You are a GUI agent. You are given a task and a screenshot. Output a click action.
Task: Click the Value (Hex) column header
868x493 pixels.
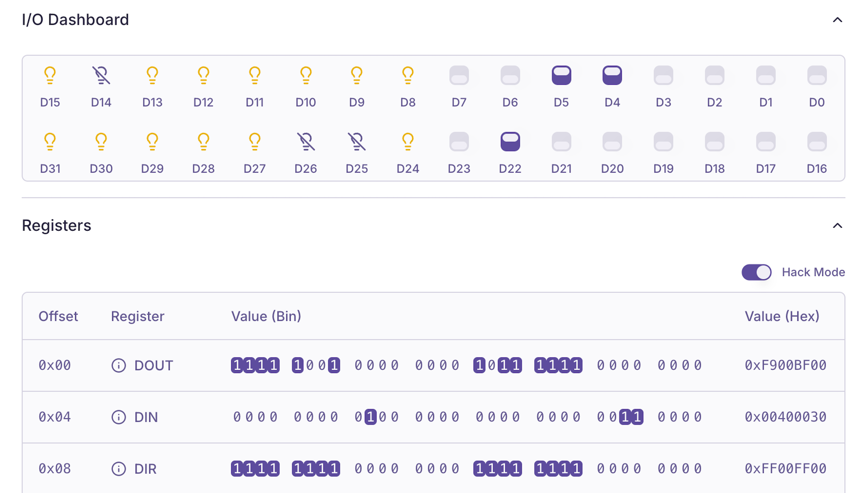tap(782, 316)
